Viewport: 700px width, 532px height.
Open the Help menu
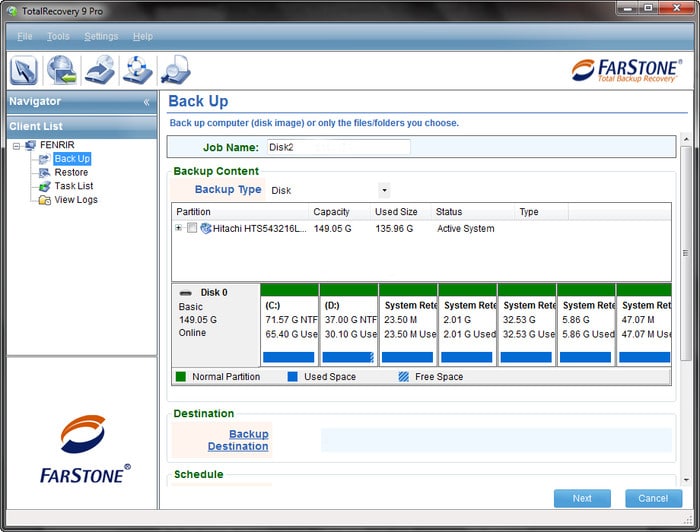[143, 36]
